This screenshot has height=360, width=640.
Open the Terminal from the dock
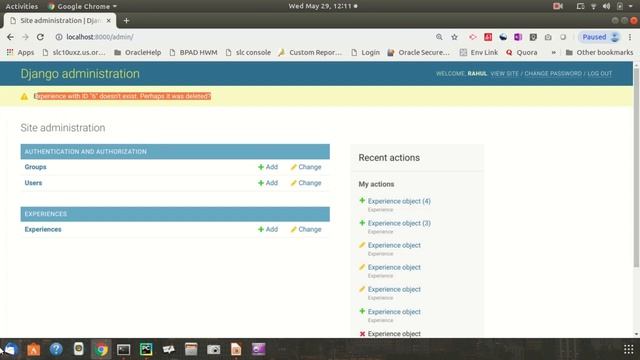coord(124,349)
